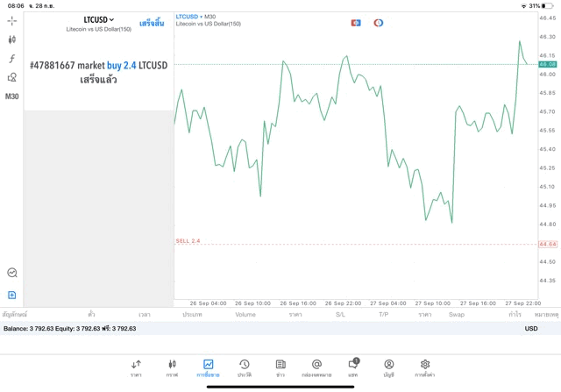The image size is (561, 392).
Task: Click the 27 Sep 22:00 time axis label
Action: [522, 303]
